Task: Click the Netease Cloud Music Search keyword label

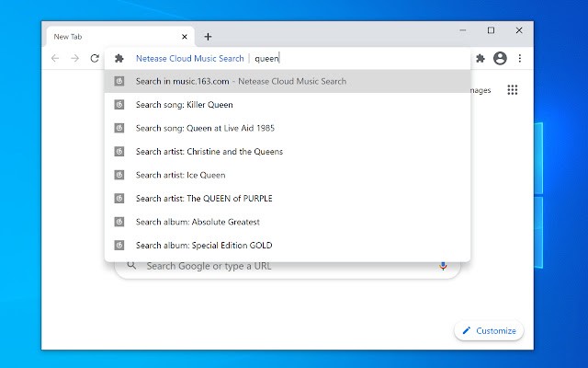Action: coord(190,59)
